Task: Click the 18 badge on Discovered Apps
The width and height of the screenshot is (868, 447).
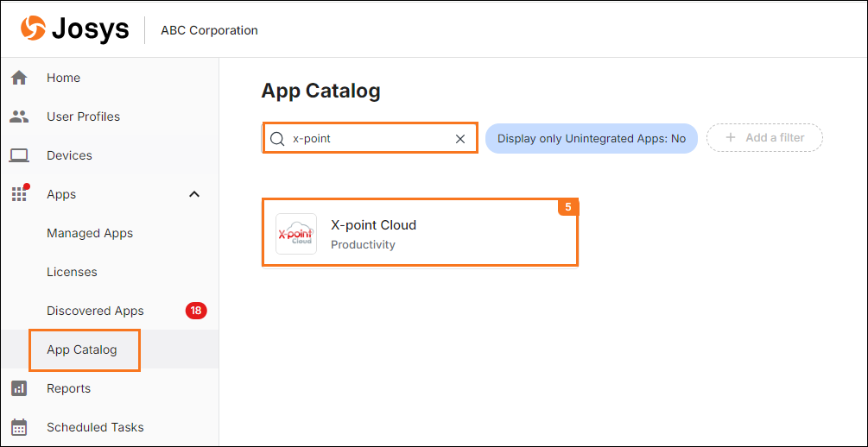Action: pyautogui.click(x=196, y=311)
